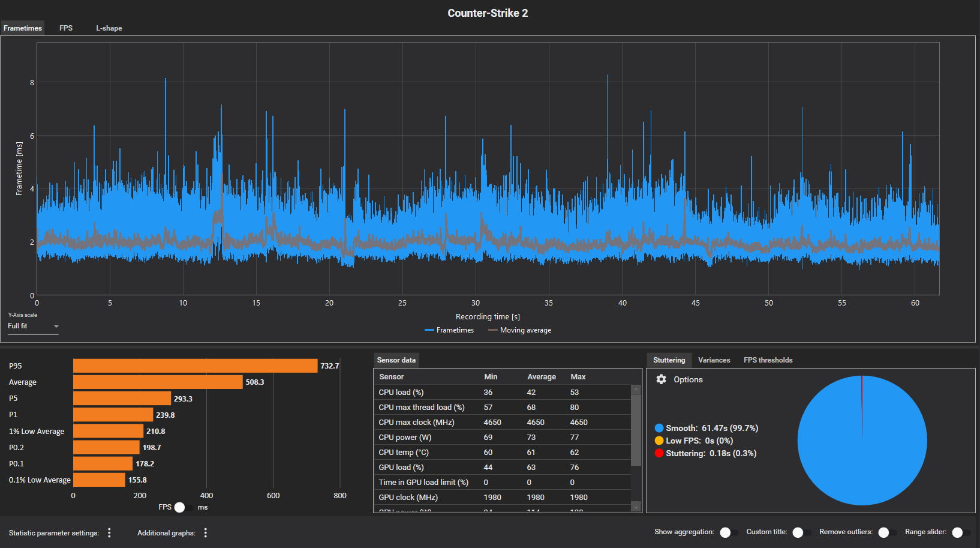
Task: Click the blue Smooth pie chart slice
Action: (862, 441)
